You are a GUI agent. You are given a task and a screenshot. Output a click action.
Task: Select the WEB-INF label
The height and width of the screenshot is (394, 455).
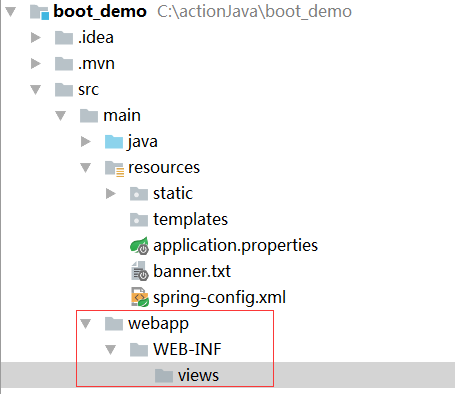pyautogui.click(x=187, y=350)
